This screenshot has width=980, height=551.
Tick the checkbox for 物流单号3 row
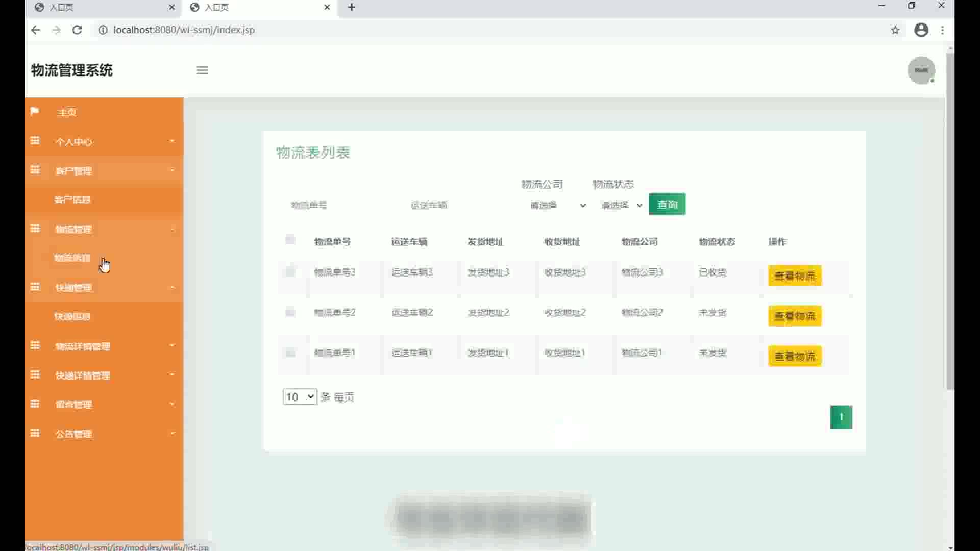[x=290, y=272]
